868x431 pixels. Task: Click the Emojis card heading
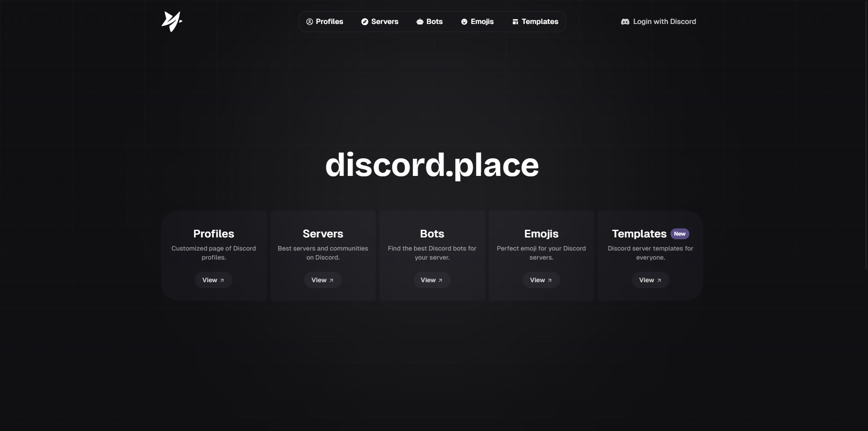pos(541,234)
